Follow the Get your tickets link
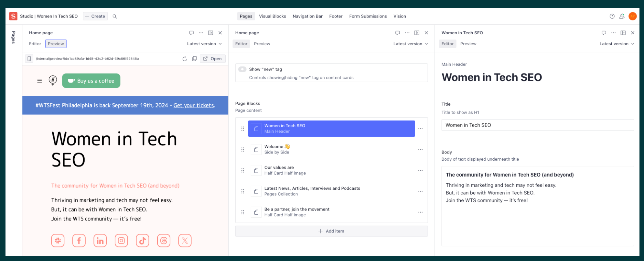This screenshot has width=644, height=261. (194, 105)
